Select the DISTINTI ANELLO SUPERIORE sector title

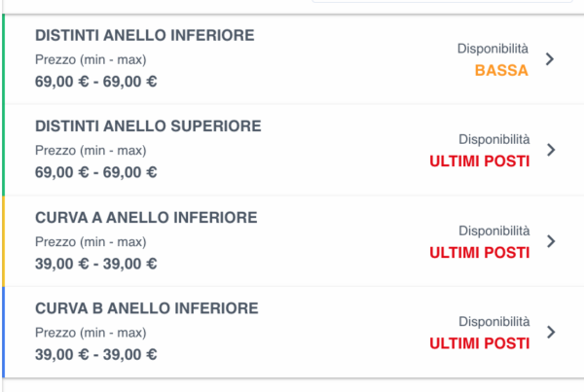[148, 126]
